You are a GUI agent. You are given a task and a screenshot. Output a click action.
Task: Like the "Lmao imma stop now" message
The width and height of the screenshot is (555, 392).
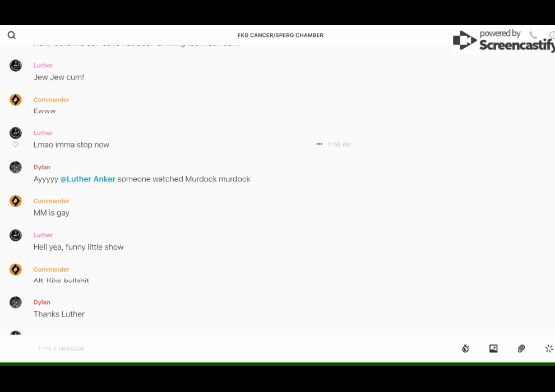coord(16,144)
